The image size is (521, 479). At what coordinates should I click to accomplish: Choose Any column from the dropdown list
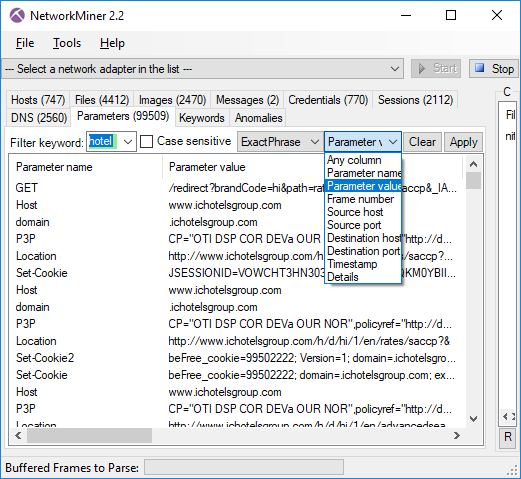coord(363,160)
